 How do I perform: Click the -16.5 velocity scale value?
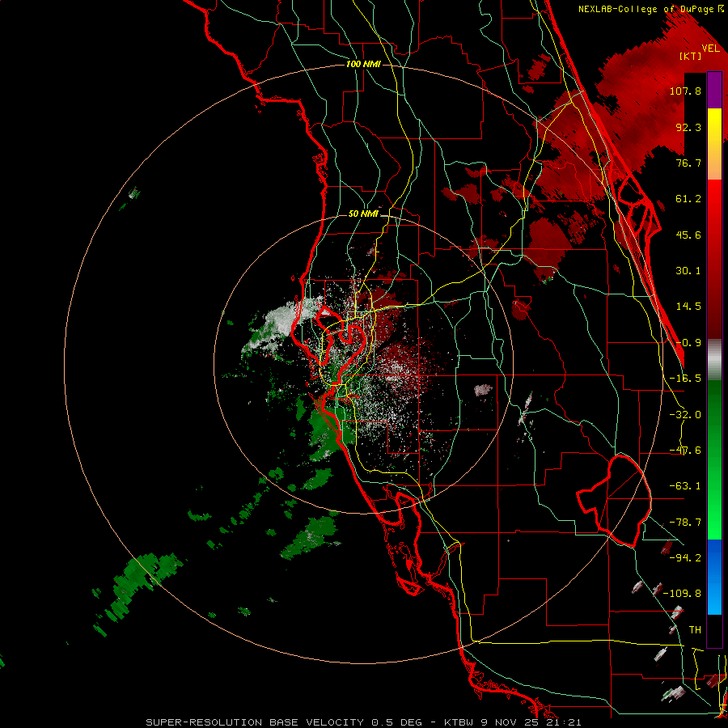685,379
